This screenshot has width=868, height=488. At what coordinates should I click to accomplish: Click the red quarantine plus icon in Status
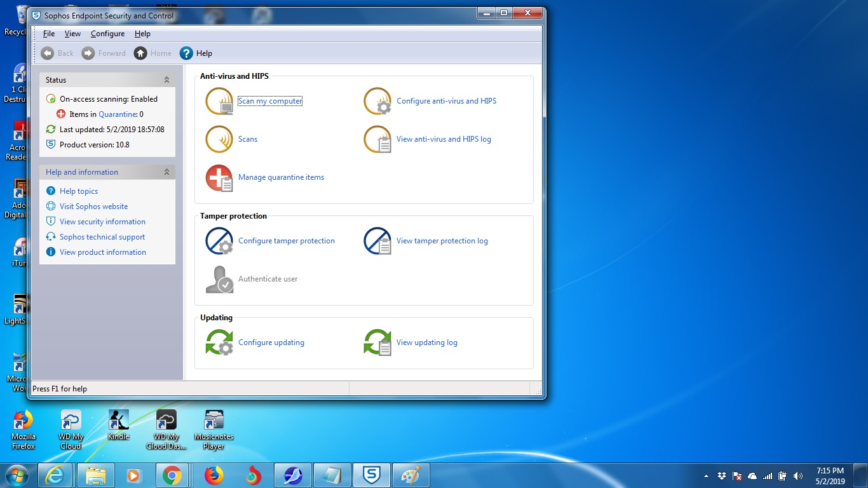click(x=61, y=114)
